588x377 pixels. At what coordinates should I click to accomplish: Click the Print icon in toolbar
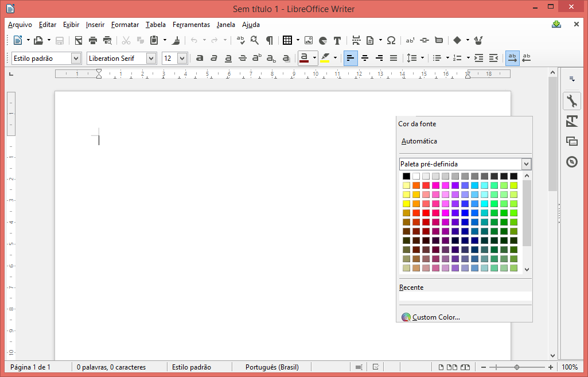92,40
